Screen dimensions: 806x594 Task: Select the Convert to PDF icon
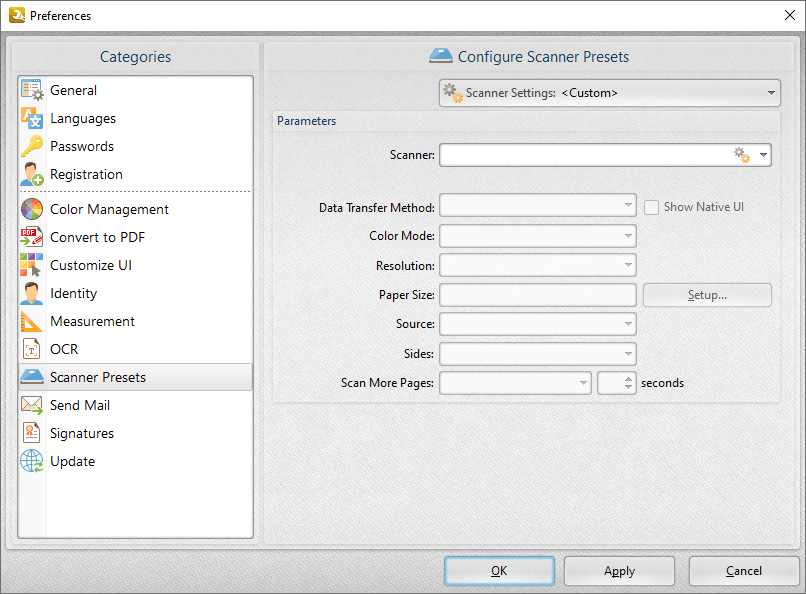tap(32, 237)
